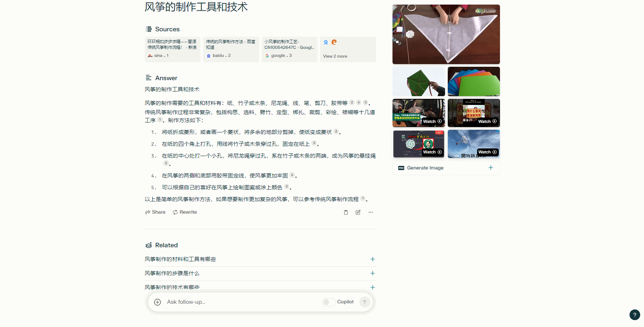Open the green kite image thumbnail

point(419,82)
